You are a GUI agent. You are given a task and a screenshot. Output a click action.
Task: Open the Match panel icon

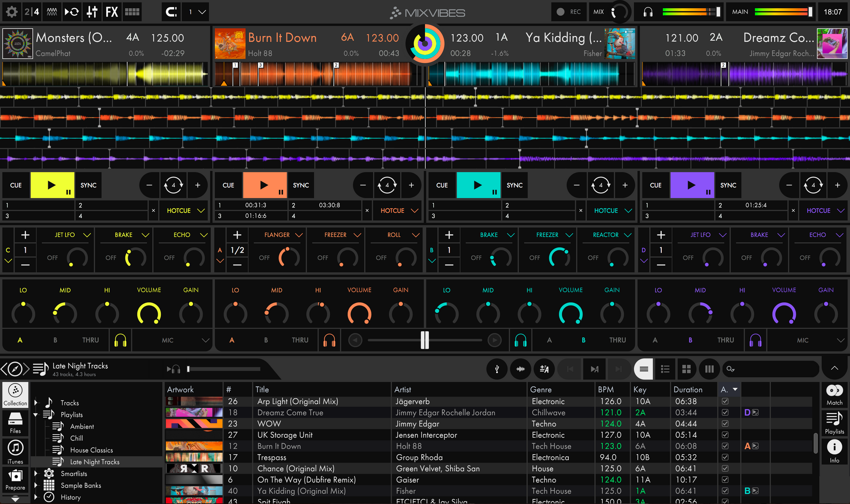(x=834, y=394)
